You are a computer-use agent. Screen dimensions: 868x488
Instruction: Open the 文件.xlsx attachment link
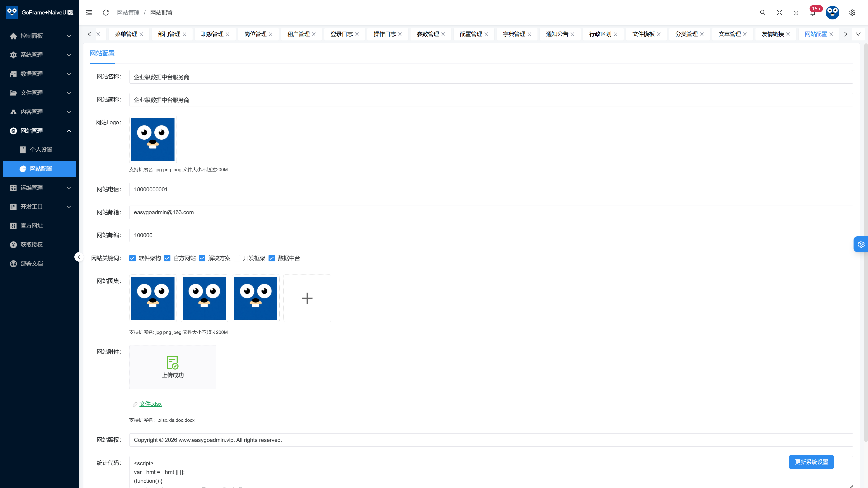tap(150, 404)
